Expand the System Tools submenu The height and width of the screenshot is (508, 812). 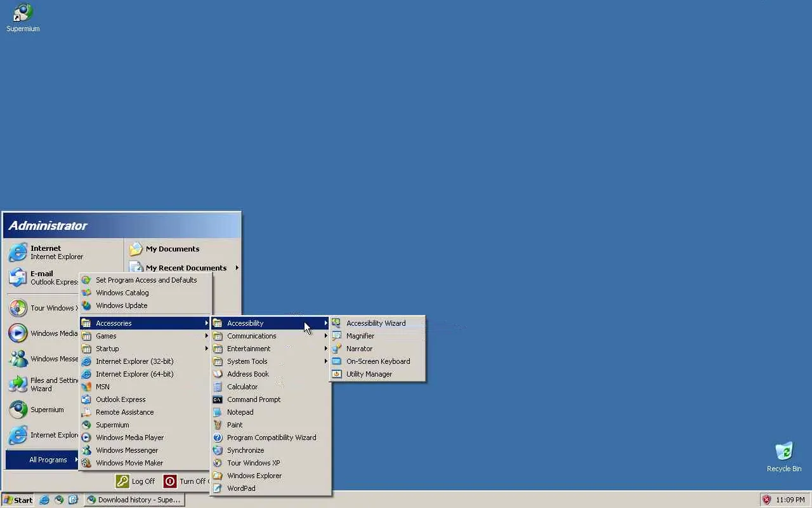coord(271,361)
